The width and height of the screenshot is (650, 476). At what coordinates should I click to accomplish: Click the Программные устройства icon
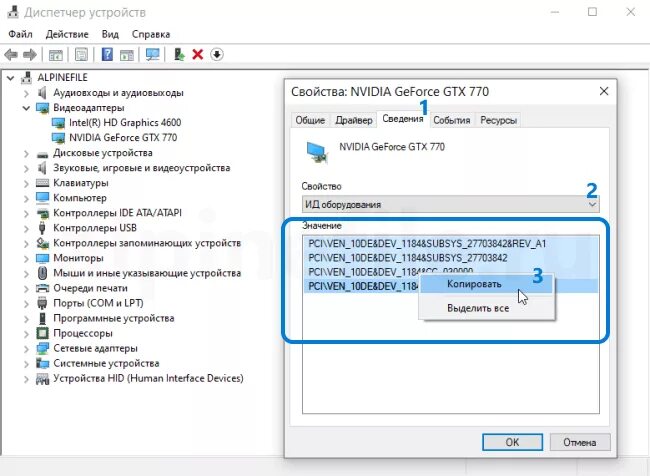(42, 318)
